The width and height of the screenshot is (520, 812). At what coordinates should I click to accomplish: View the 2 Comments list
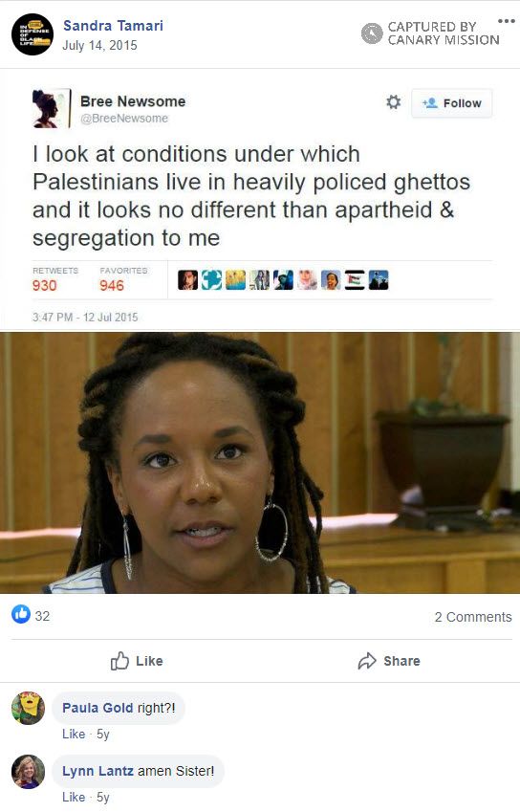click(473, 617)
